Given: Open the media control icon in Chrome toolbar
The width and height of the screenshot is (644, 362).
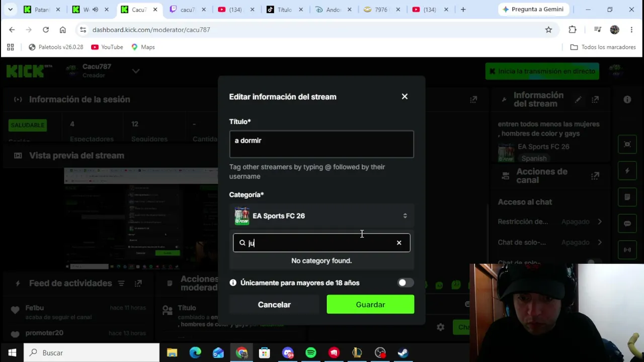Looking at the screenshot, I should (598, 30).
